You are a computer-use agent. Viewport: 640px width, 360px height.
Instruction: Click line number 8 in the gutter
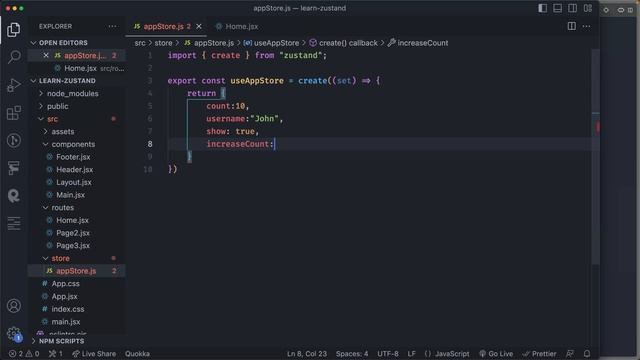[x=150, y=144]
